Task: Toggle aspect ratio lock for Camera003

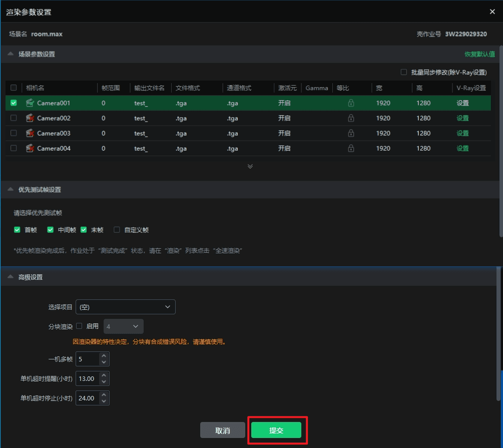Action: coord(351,133)
